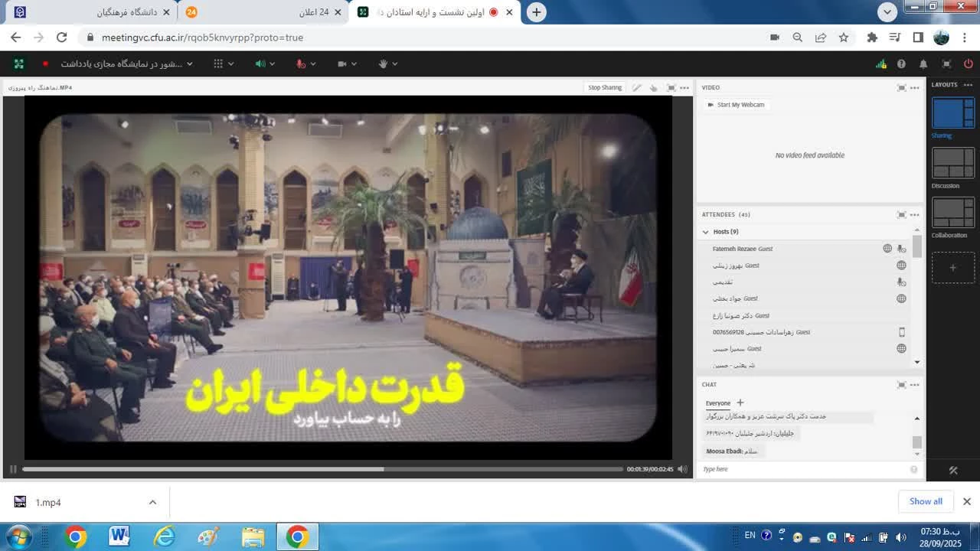Toggle the webcam camera icon
Viewport: 980px width, 551px height.
[x=342, y=64]
